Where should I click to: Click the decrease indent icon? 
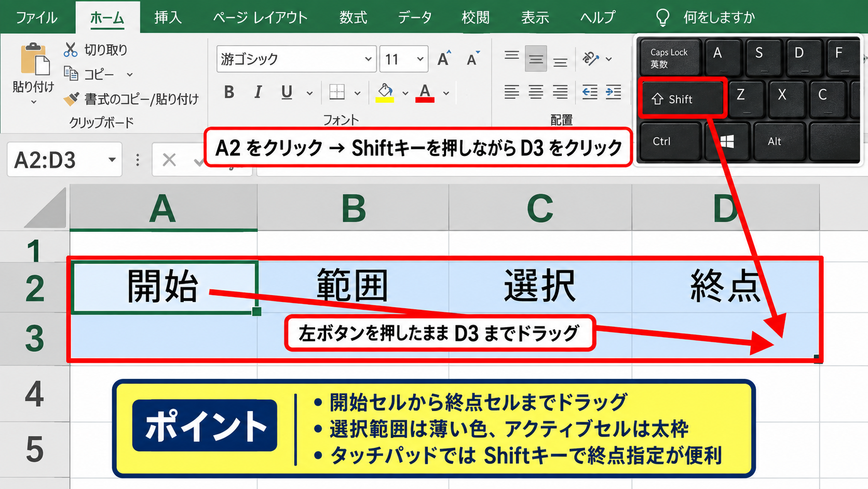[590, 92]
